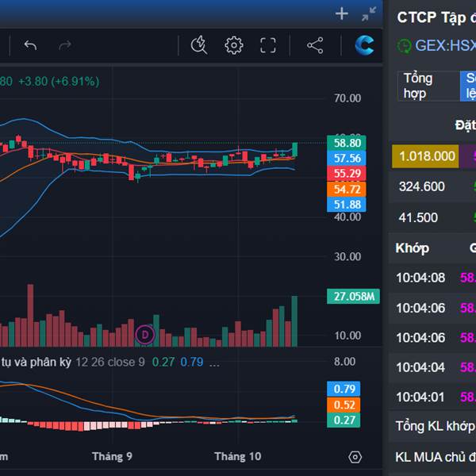Viewport: 476px width, 476px height.
Task: Click the CTCP Tập company title
Action: pyautogui.click(x=436, y=17)
